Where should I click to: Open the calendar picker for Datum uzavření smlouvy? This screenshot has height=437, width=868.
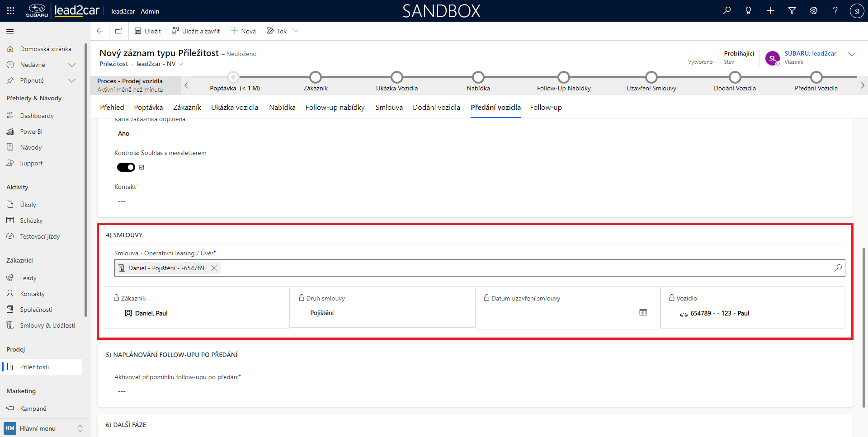click(x=643, y=312)
